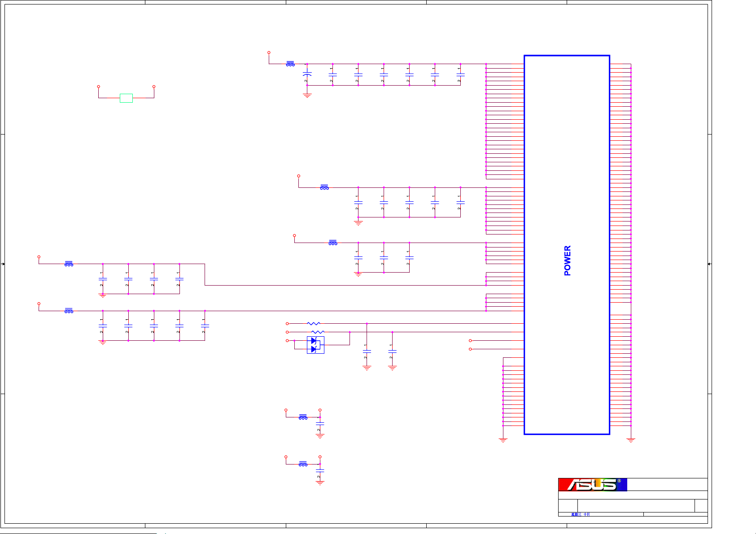Click ground symbol under the bottom-most capacitor
Image resolution: width=756 pixels, height=534 pixels.
pos(320,483)
